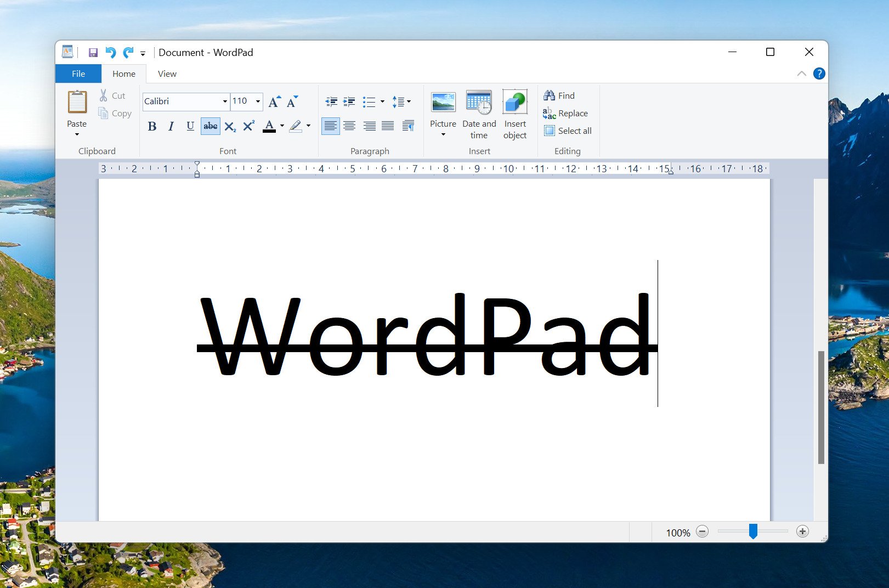889x588 pixels.
Task: Apply Subscript formatting
Action: coord(230,126)
